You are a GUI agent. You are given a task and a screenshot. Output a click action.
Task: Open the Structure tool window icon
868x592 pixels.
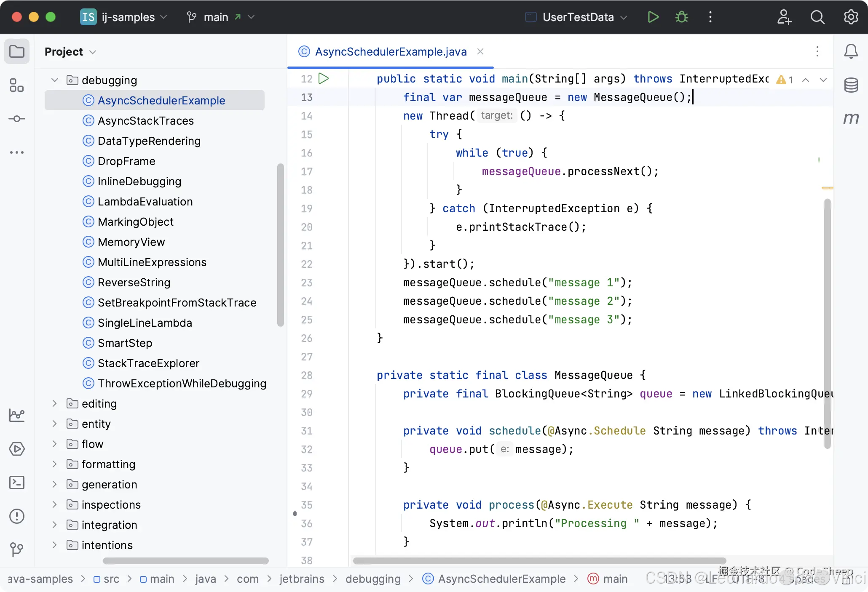[17, 85]
